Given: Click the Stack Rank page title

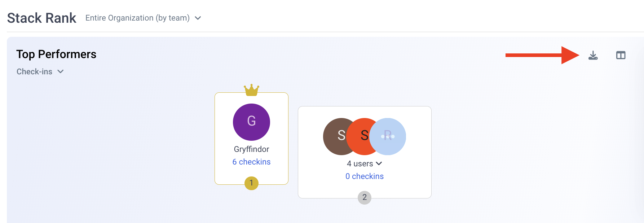Looking at the screenshot, I should pyautogui.click(x=42, y=18).
